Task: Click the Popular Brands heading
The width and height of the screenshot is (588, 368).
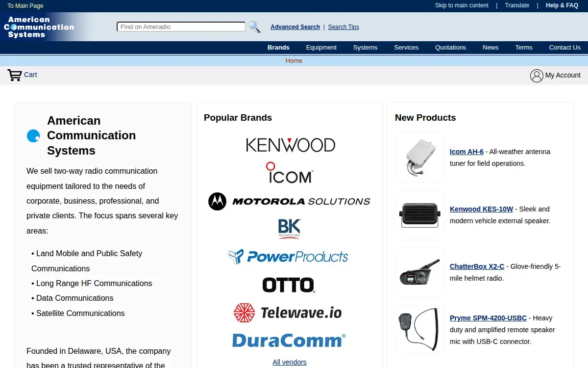Action: tap(238, 118)
